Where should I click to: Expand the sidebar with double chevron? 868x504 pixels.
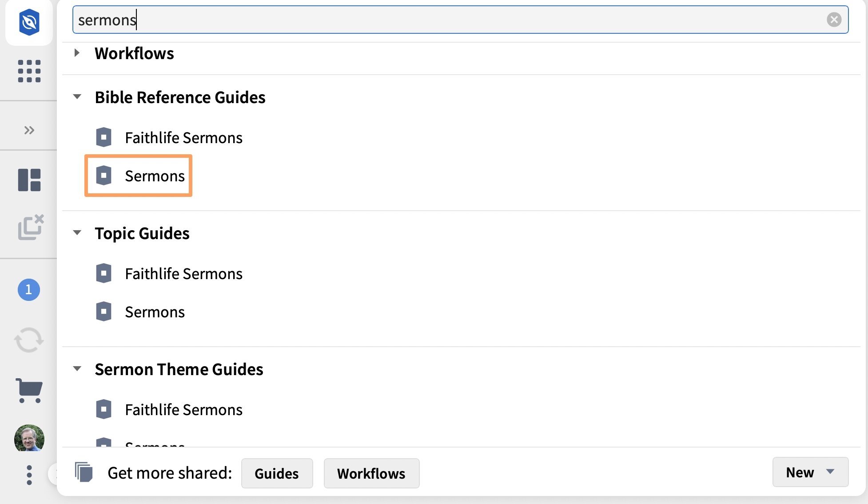(x=29, y=130)
